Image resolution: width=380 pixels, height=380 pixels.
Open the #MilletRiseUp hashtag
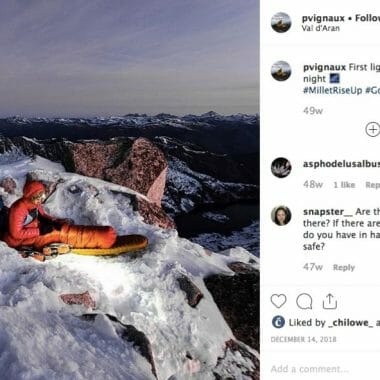pyautogui.click(x=332, y=90)
